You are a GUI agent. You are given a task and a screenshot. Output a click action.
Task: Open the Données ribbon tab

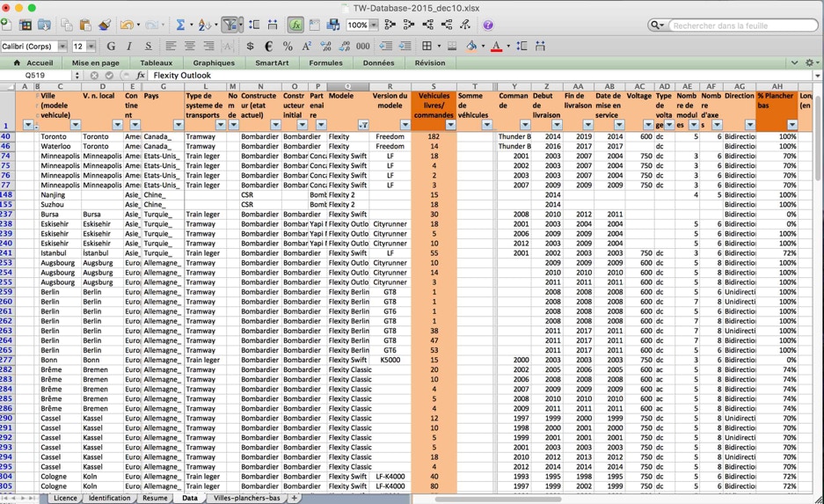point(378,62)
